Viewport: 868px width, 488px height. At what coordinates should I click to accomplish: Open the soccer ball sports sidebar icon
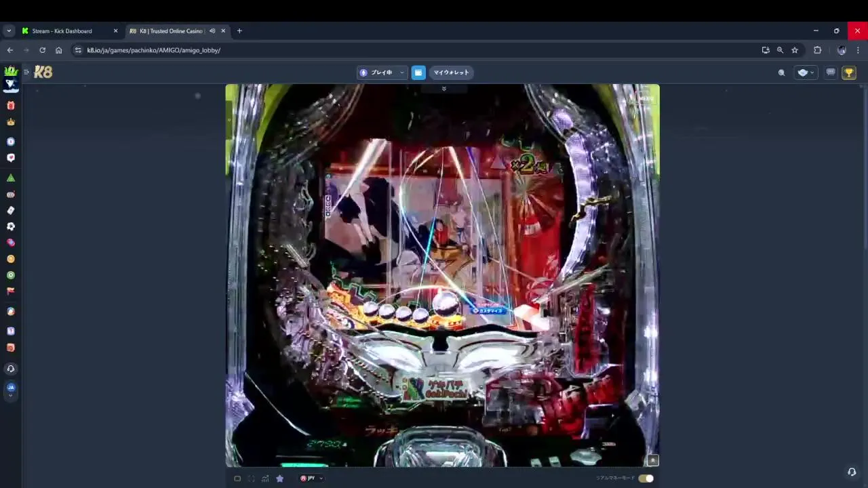coord(10,226)
